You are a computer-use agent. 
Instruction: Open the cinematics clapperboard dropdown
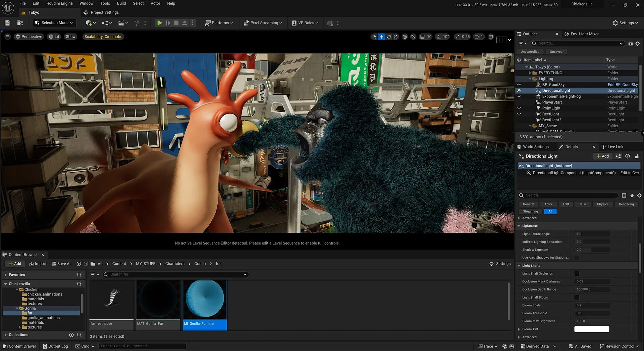tap(123, 23)
